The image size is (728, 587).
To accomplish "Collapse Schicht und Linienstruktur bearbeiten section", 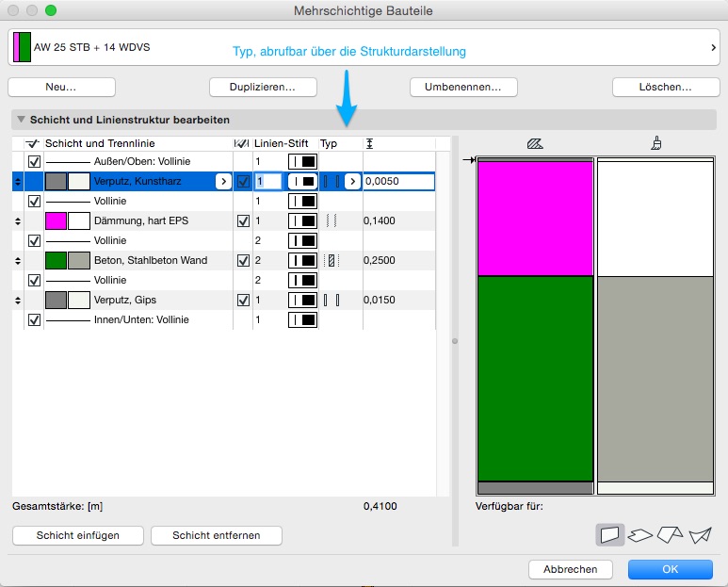I will tap(21, 121).
